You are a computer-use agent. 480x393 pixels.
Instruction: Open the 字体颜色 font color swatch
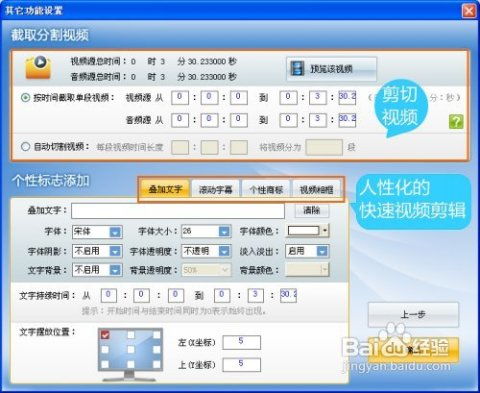click(307, 231)
